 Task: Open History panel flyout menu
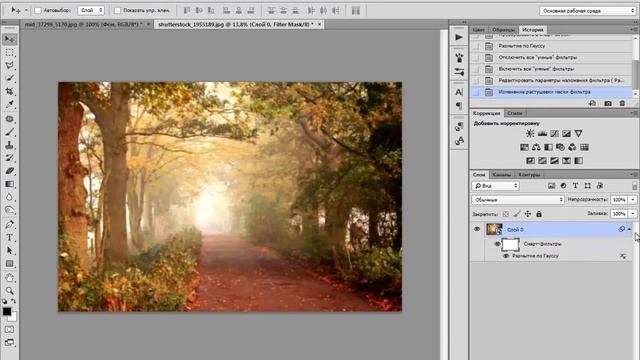(634, 29)
